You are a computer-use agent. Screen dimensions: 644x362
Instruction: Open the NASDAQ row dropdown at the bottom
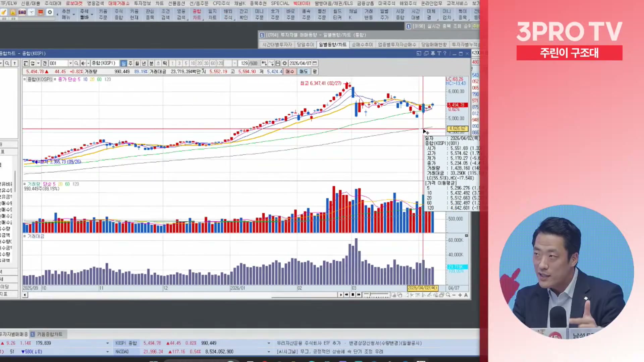click(x=268, y=351)
